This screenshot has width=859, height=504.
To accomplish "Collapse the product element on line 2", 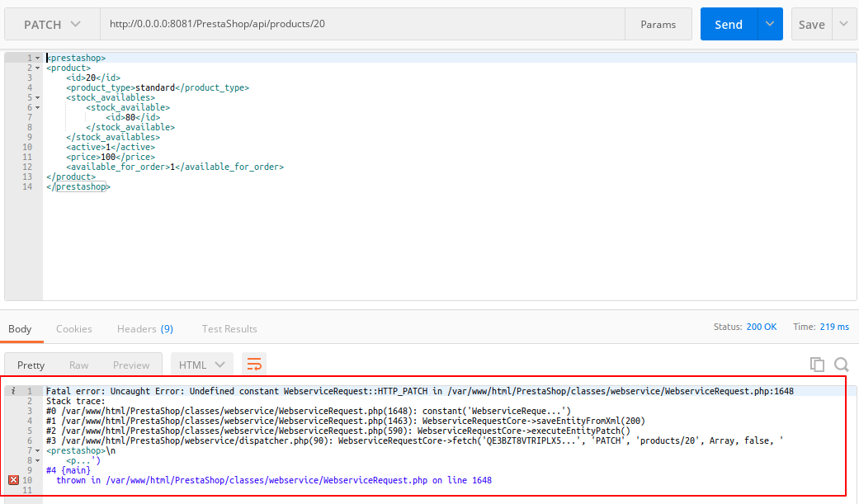I will click(36, 68).
